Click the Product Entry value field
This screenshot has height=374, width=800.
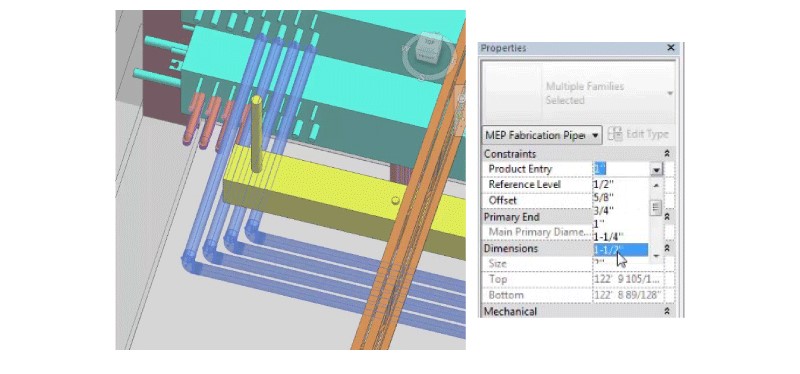click(621, 169)
